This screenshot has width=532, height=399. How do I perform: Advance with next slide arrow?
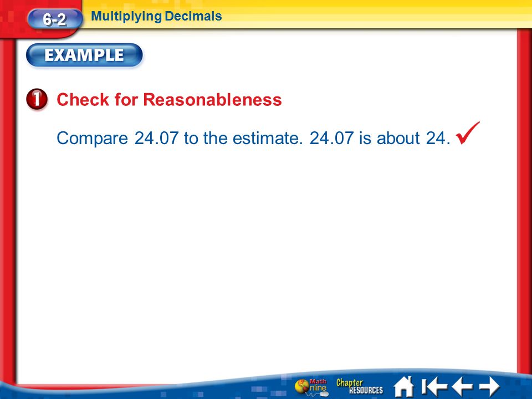[x=489, y=386]
